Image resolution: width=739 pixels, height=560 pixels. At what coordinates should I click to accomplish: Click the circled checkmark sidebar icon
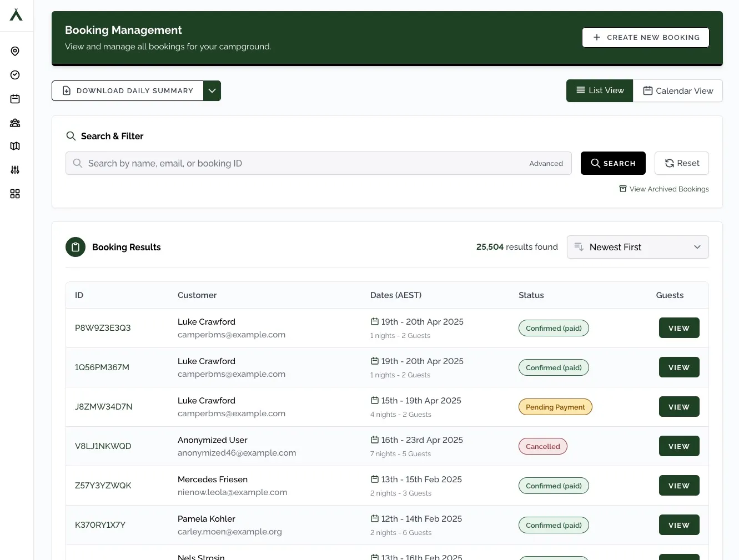pos(15,75)
